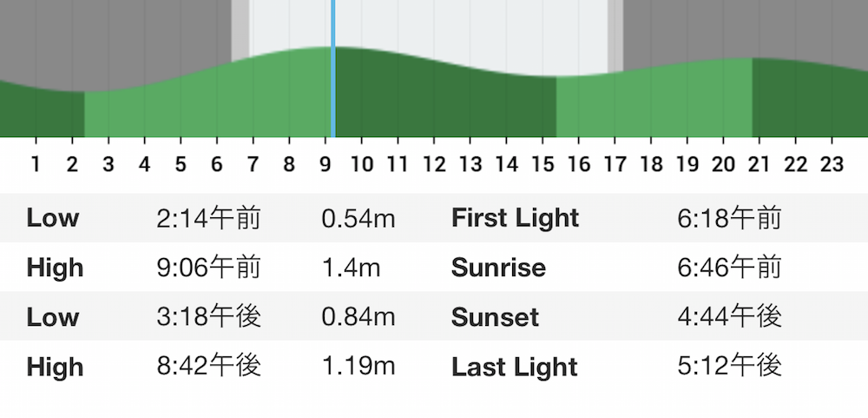The width and height of the screenshot is (868, 418).
Task: Select the Sunset label
Action: (x=495, y=317)
